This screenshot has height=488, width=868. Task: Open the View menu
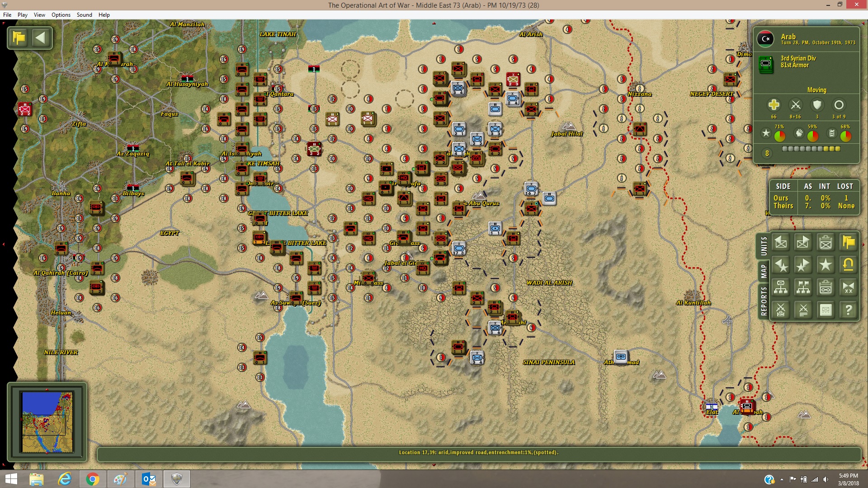39,15
